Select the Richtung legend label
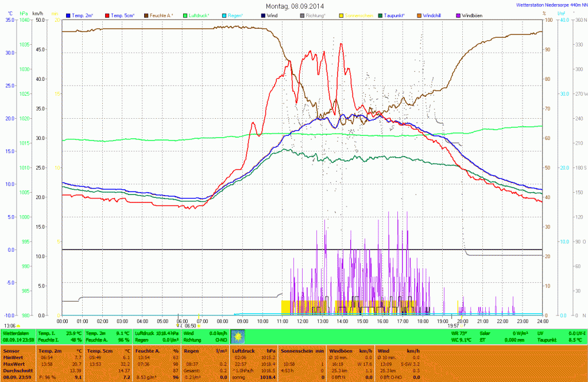 click(315, 15)
